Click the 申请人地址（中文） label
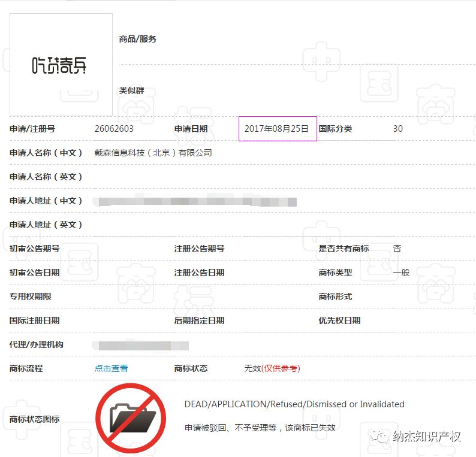The width and height of the screenshot is (476, 457). pyautogui.click(x=46, y=201)
